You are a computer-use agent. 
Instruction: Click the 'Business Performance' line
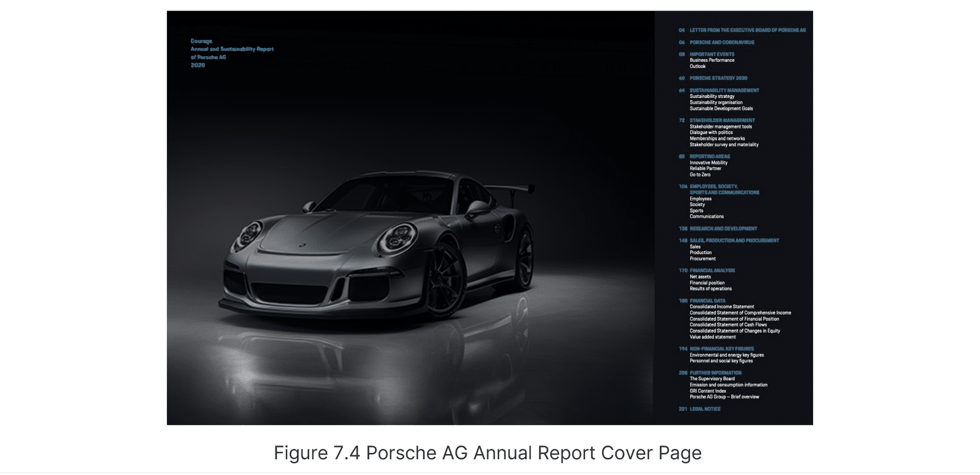[712, 60]
